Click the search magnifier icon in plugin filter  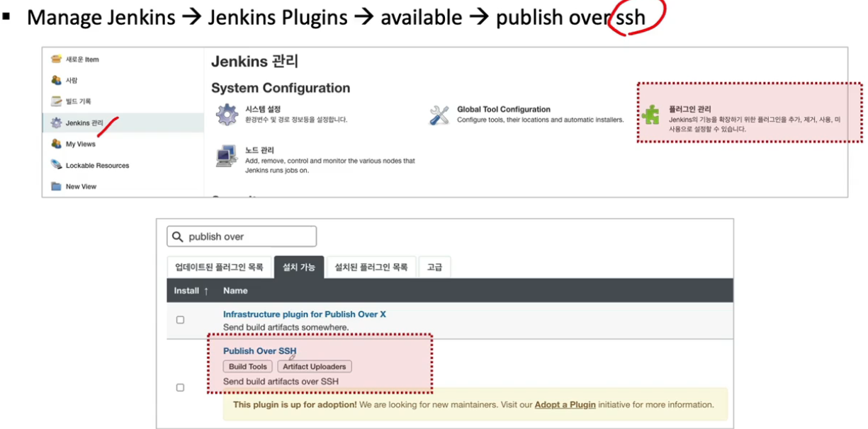click(177, 236)
